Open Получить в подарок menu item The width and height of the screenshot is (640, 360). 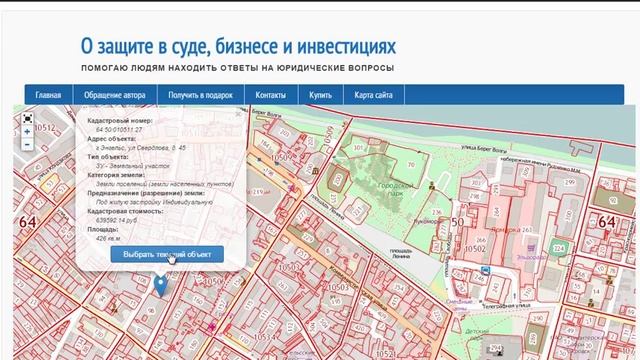click(x=200, y=95)
